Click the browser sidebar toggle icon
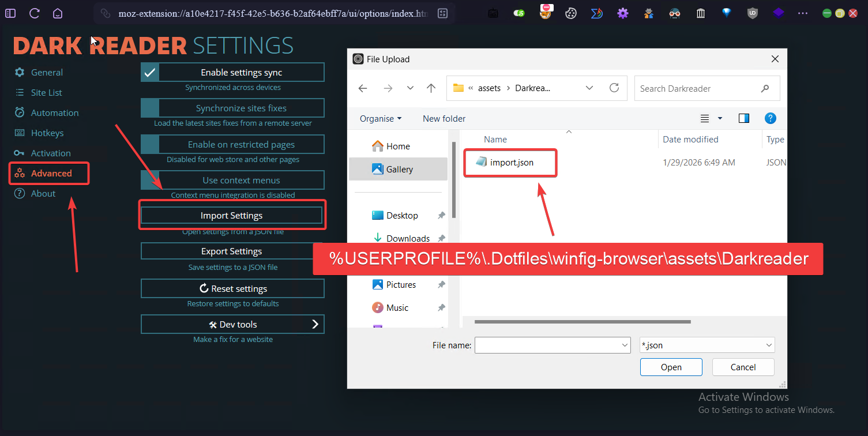The height and width of the screenshot is (436, 868). [x=10, y=13]
